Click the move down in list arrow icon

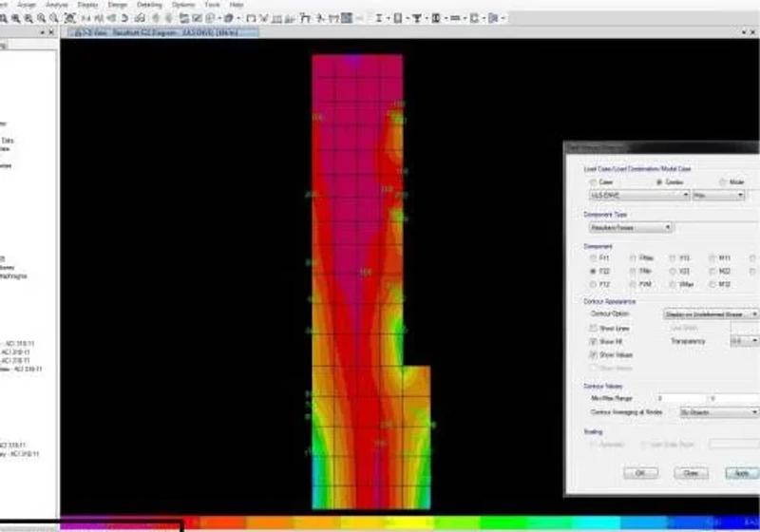click(169, 18)
